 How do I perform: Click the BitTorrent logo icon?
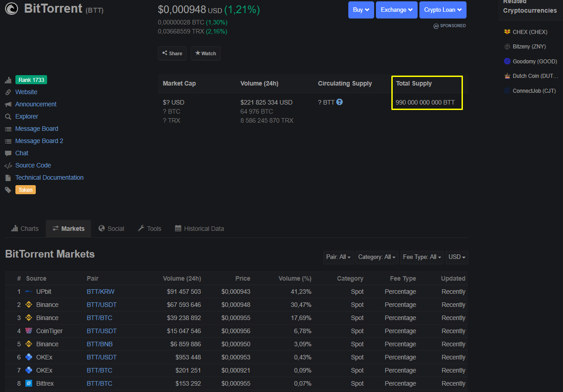pos(12,8)
